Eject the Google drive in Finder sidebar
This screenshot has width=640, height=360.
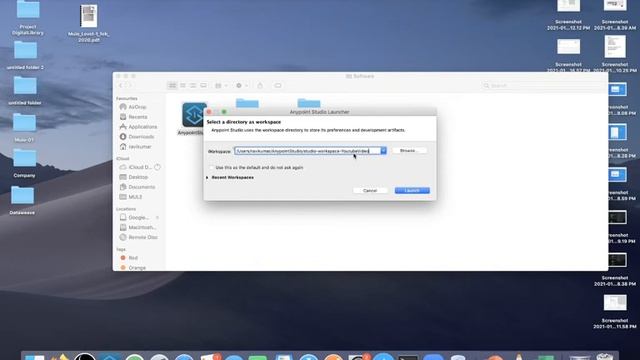158,218
